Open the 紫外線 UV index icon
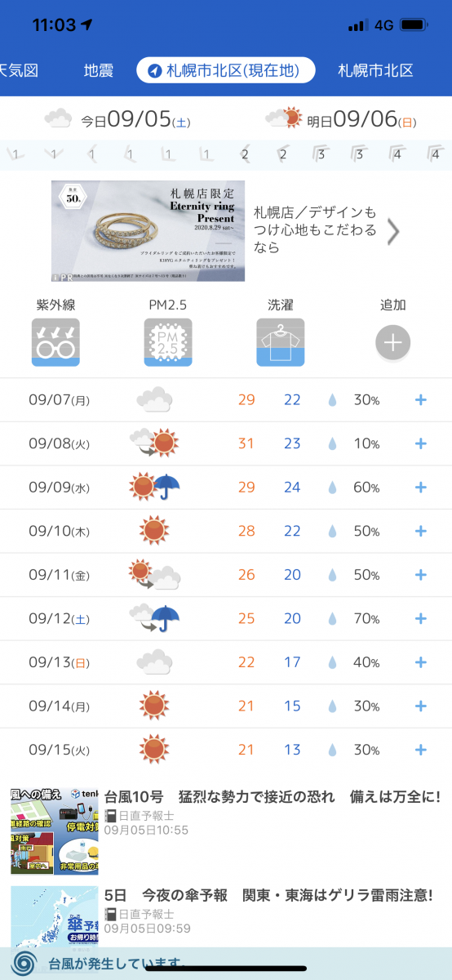Screen dimensions: 452x980 coord(55,341)
